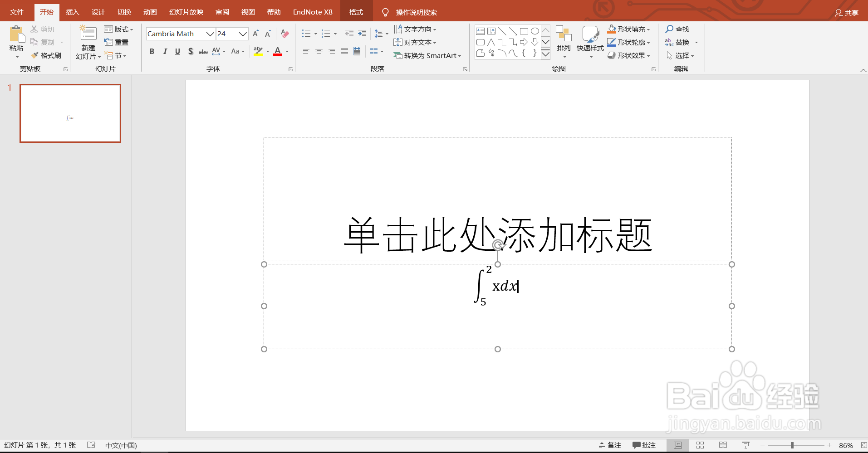Align text right
868x453 pixels.
pos(332,51)
